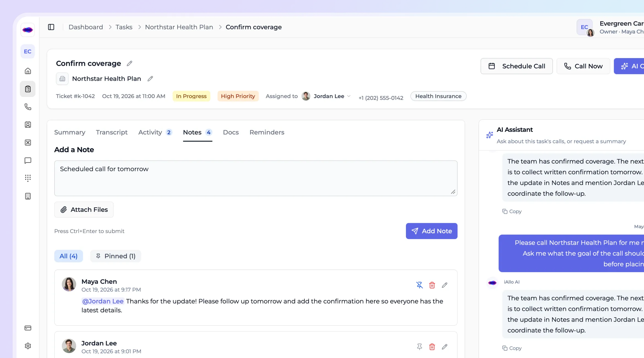Switch to the Reminders tab
The width and height of the screenshot is (644, 358).
coord(267,132)
